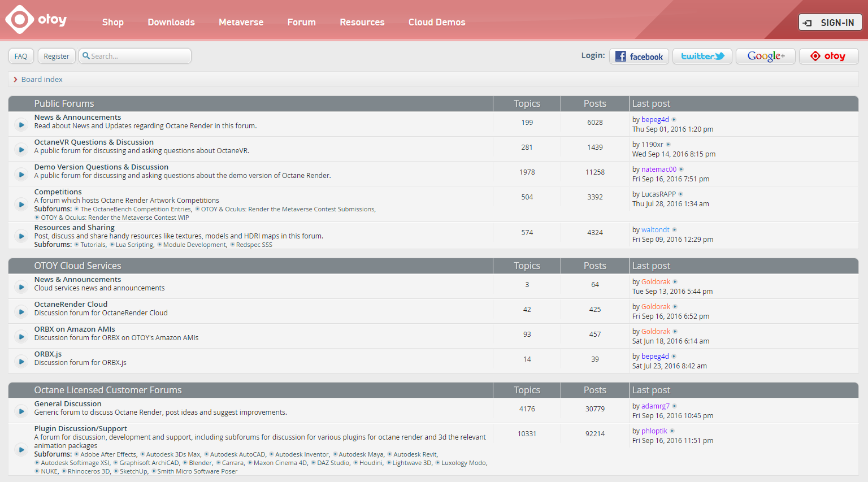
Task: Open the Competitions forum link
Action: pyautogui.click(x=58, y=192)
